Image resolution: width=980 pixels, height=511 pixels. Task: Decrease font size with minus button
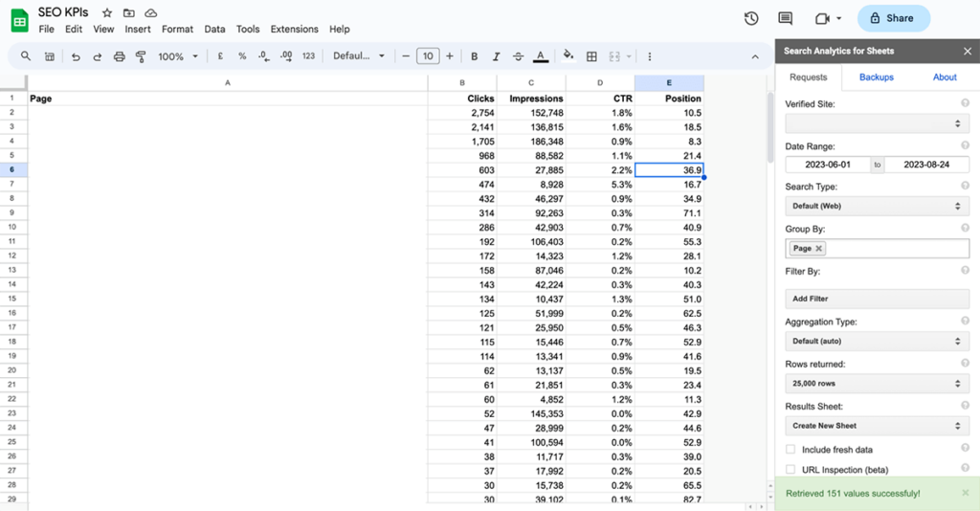pos(406,56)
